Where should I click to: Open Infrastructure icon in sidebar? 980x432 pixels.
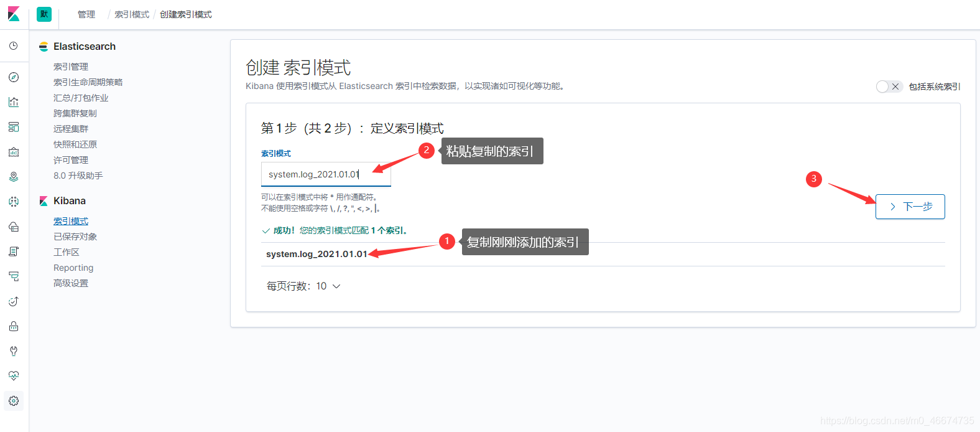click(14, 227)
